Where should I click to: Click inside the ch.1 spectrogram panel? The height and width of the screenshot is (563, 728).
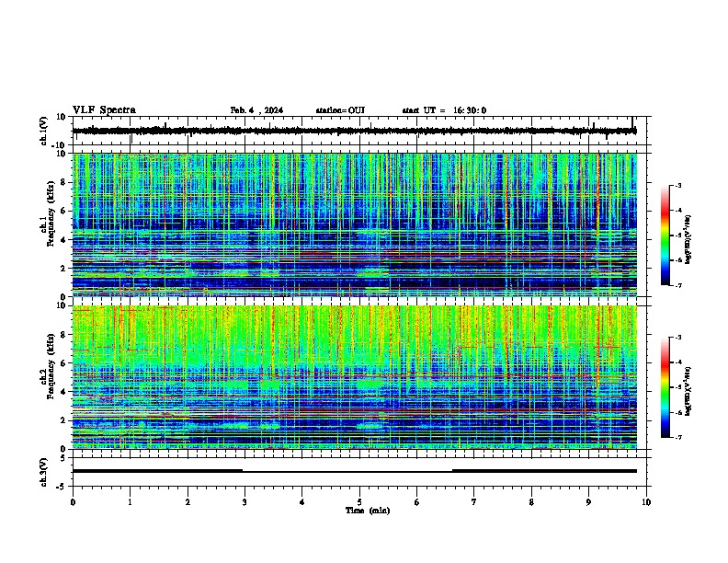coord(354,224)
